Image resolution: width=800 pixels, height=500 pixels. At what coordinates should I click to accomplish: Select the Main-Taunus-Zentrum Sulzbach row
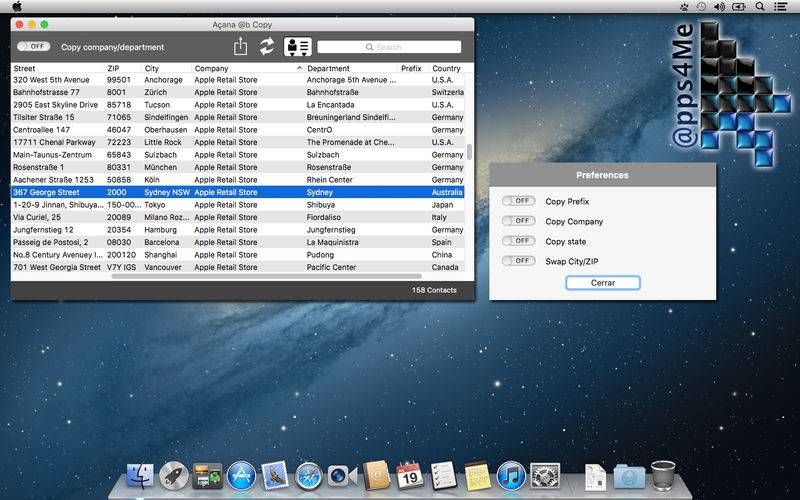[x=238, y=155]
